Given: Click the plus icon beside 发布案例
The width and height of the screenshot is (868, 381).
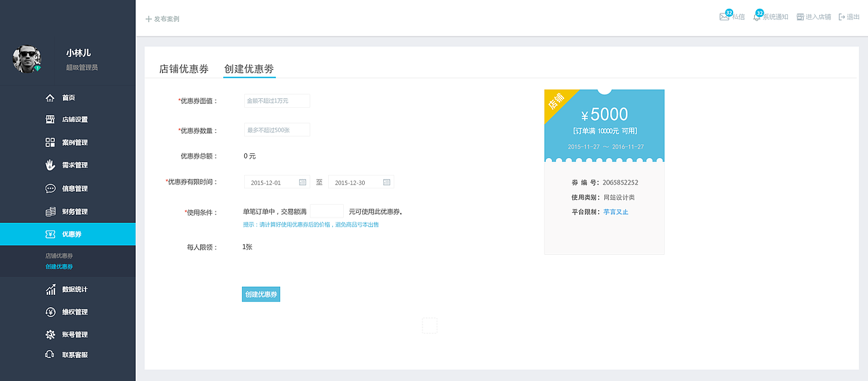Looking at the screenshot, I should 149,19.
